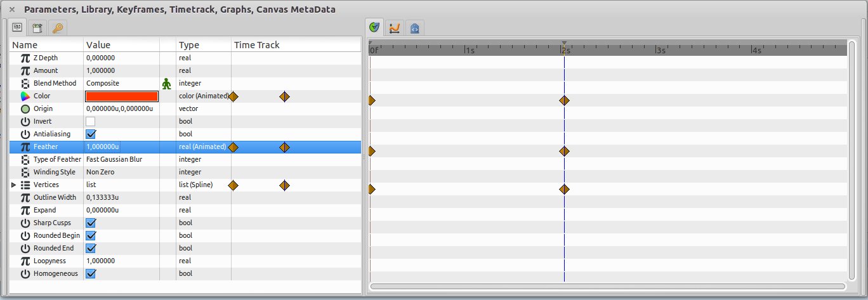Screen dimensions: 868x300
Task: Click the first Feather waypoint in params Time Track
Action: tap(233, 147)
